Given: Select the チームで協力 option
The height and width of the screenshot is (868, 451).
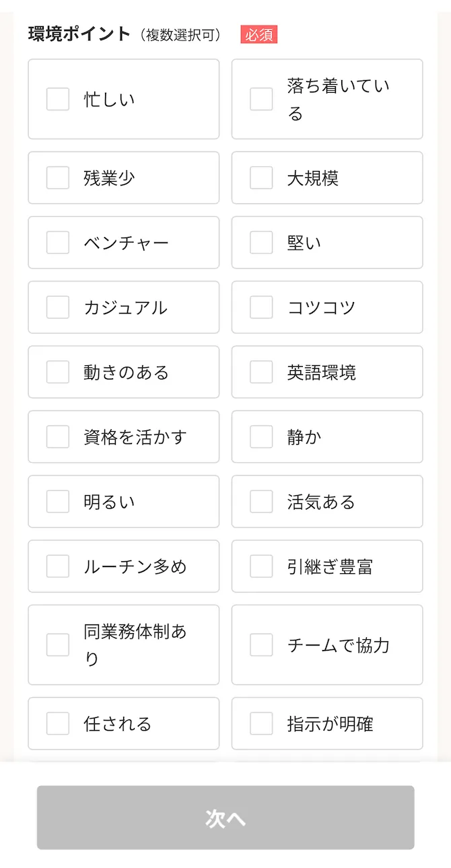Looking at the screenshot, I should (261, 645).
